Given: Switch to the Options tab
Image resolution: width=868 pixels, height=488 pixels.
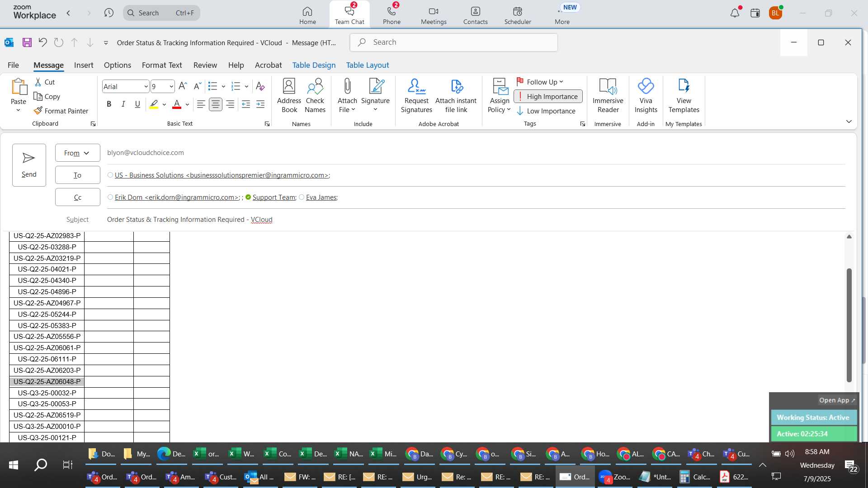Looking at the screenshot, I should coord(118,65).
